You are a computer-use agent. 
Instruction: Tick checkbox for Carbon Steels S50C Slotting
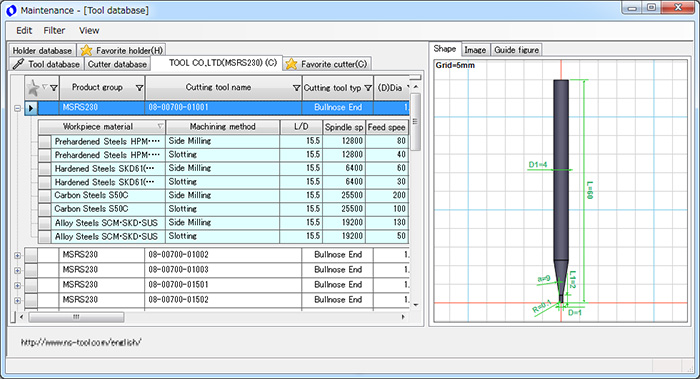[x=45, y=209]
